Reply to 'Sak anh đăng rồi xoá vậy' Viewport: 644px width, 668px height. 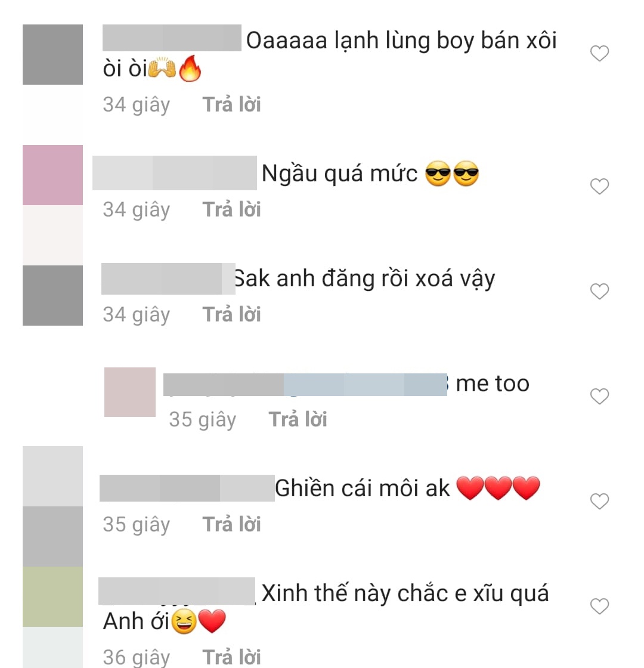coord(231,315)
